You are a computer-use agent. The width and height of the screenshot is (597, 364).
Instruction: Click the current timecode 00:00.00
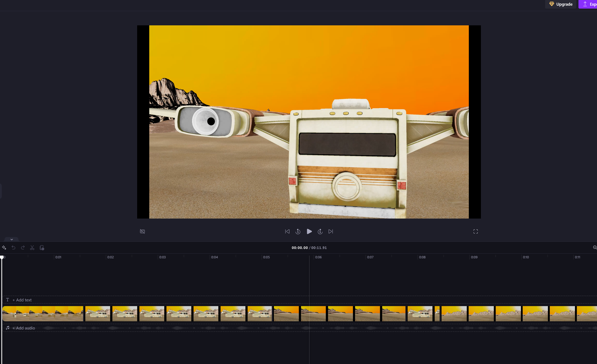pos(299,248)
